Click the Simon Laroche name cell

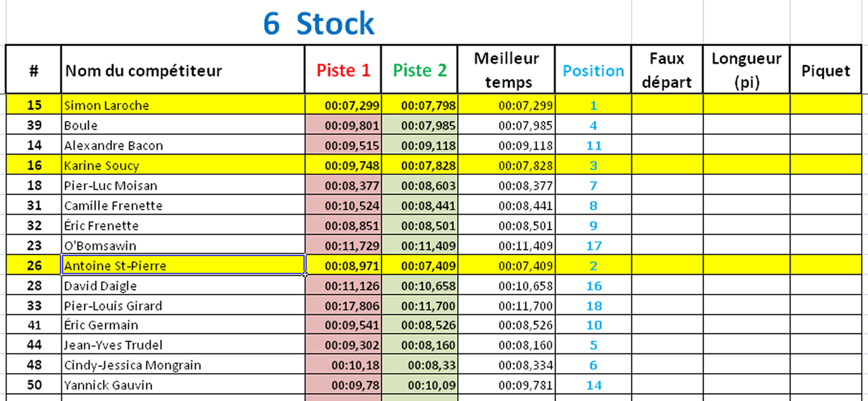pos(183,105)
